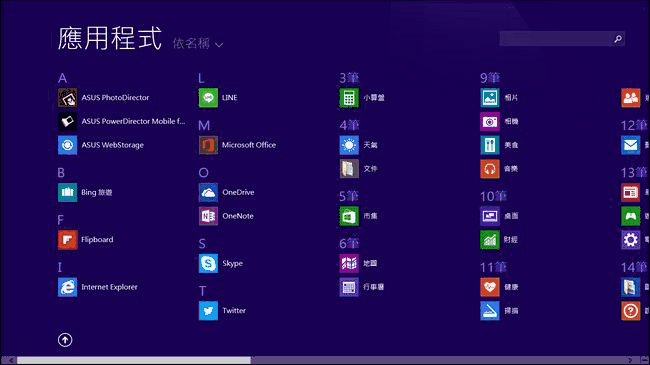The image size is (650, 365).
Task: Open the Flipboard app
Action: 85,239
